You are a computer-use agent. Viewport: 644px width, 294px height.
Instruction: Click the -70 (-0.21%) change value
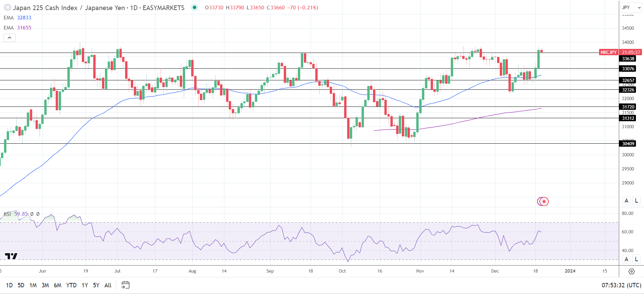(303, 7)
